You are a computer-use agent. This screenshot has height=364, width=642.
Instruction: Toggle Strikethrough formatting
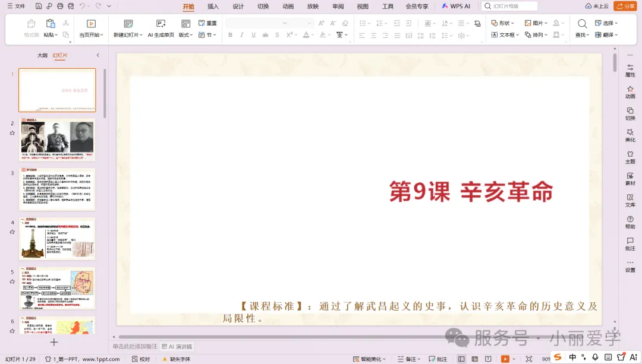coord(265,35)
